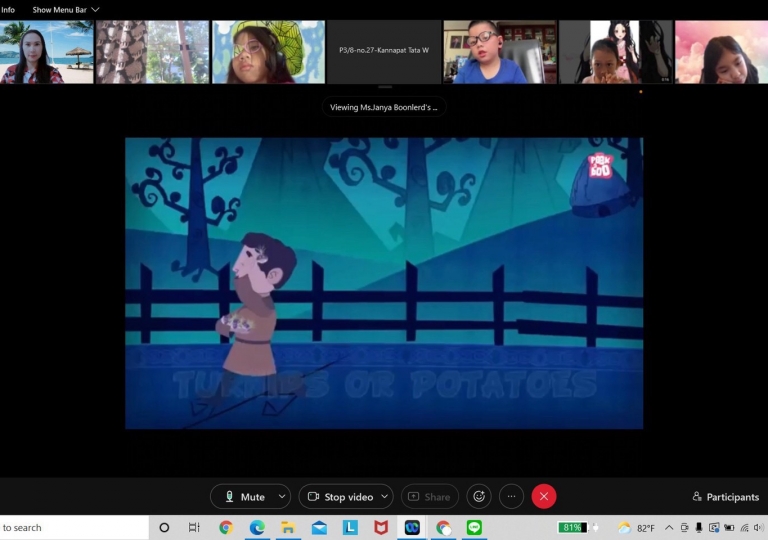
Task: Open the meeting Info item
Action: [8, 9]
